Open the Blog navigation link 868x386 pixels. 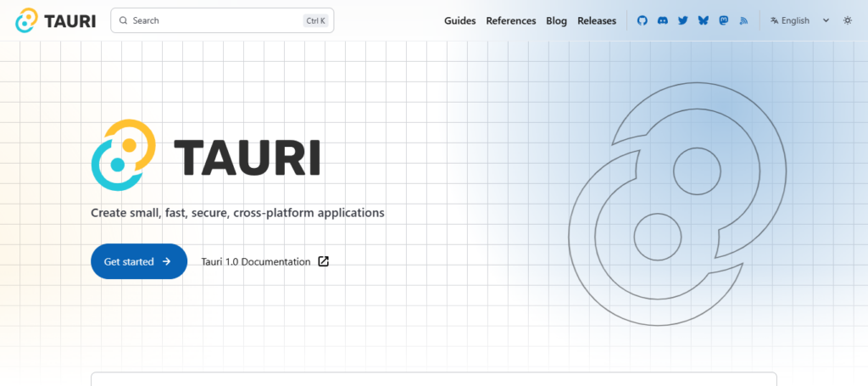click(556, 20)
